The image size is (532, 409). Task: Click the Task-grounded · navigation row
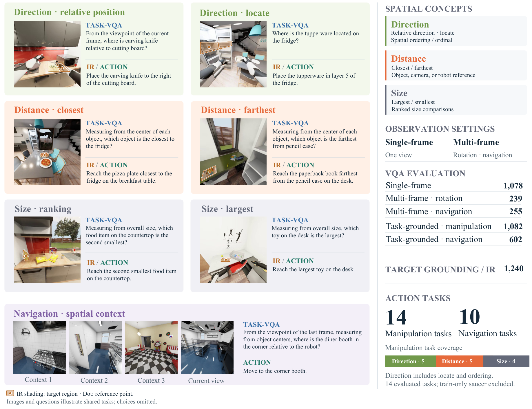[454, 239]
